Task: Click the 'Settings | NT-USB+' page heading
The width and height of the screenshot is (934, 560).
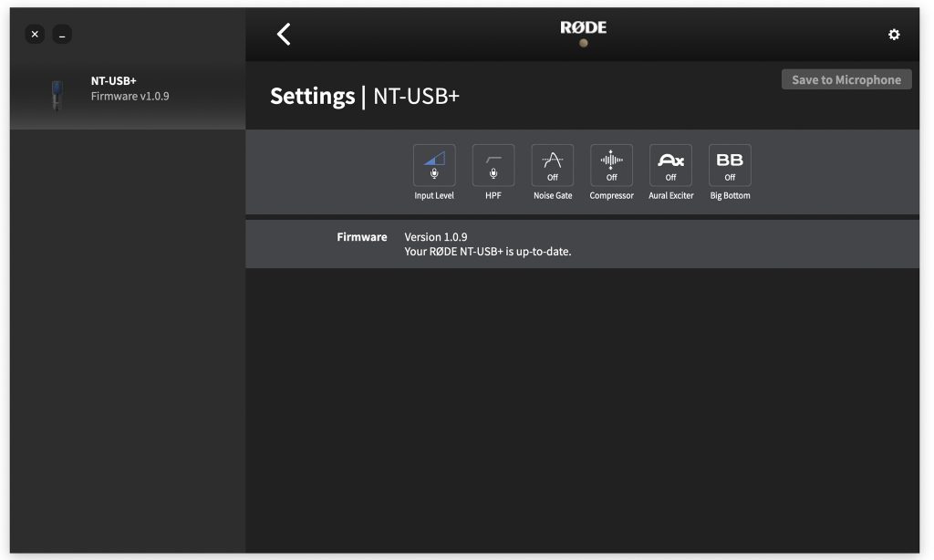Action: pos(365,96)
